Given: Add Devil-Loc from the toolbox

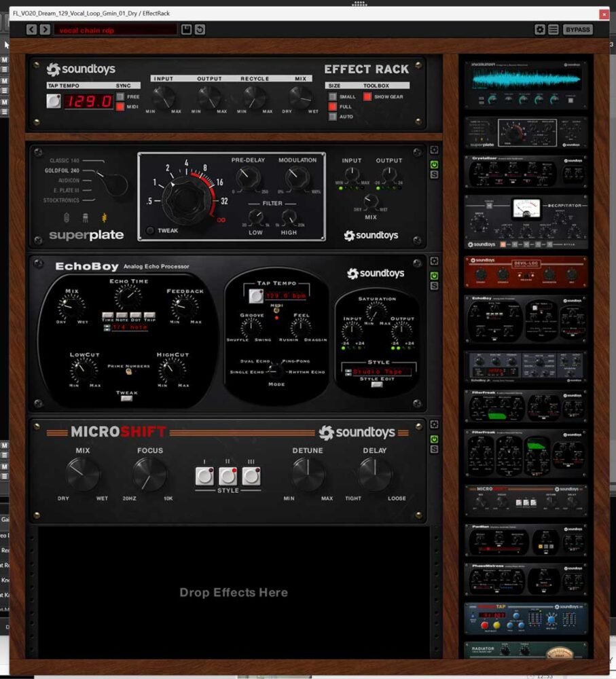Looking at the screenshot, I should 526,272.
